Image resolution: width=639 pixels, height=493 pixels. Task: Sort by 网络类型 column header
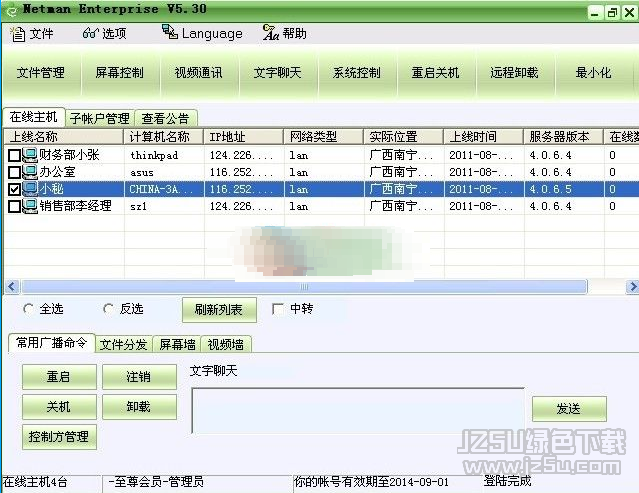(x=323, y=136)
